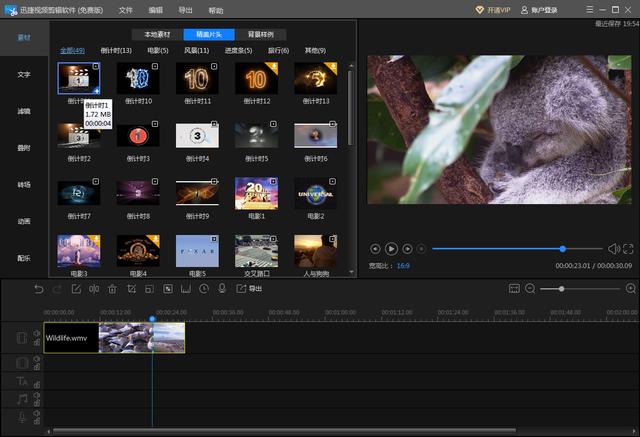Select the 倒计时(13) category filter

[x=117, y=50]
